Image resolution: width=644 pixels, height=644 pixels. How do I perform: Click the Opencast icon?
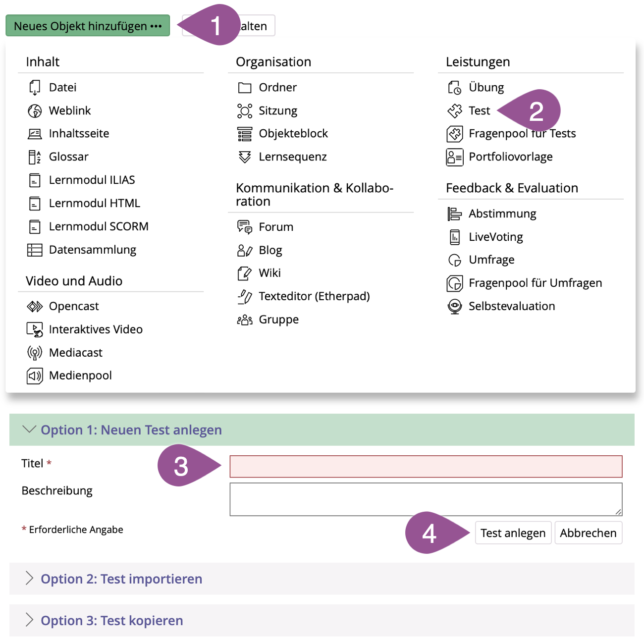(x=35, y=307)
